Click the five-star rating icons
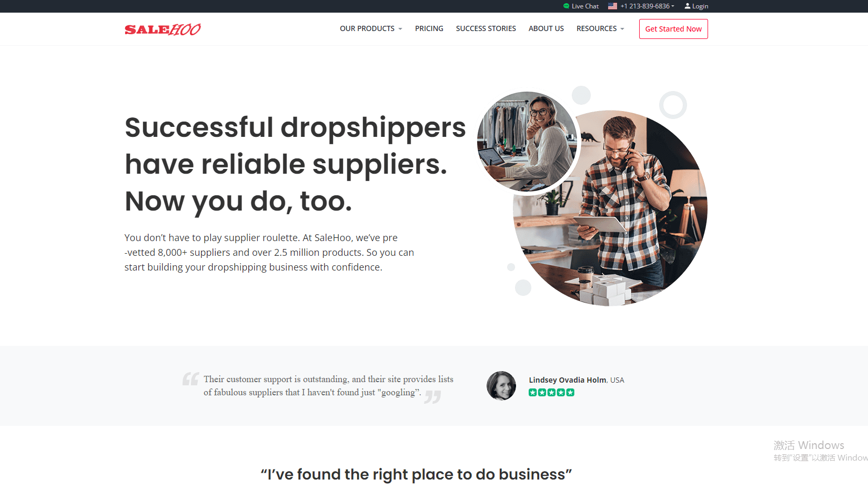 coord(551,392)
